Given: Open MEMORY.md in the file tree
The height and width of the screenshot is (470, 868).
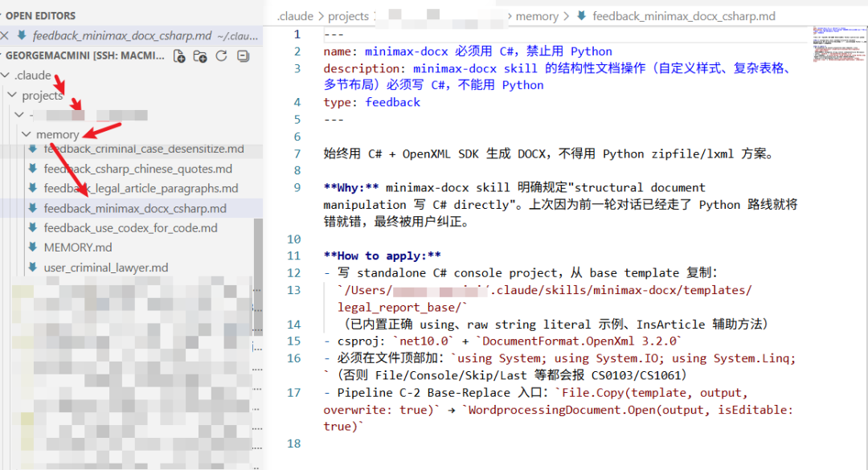Looking at the screenshot, I should tap(77, 247).
